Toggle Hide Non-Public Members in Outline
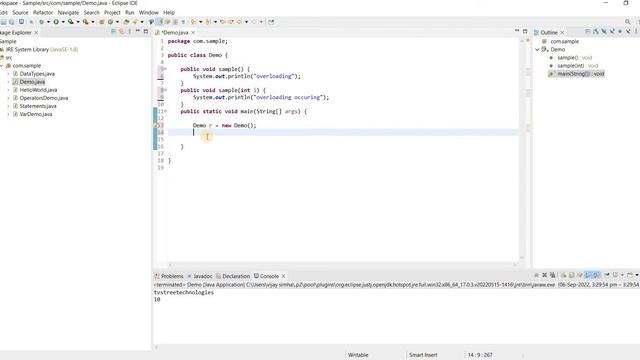 [620, 31]
